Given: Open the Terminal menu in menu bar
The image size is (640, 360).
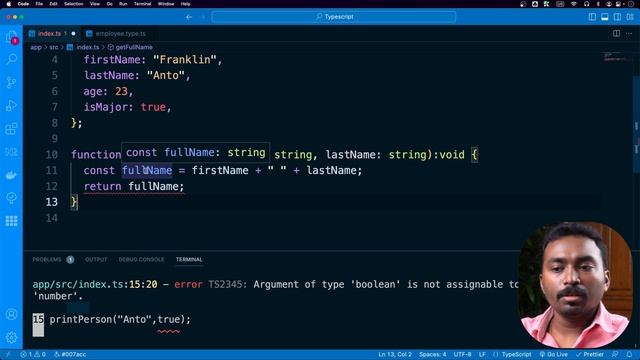Looking at the screenshot, I should click(142, 4).
